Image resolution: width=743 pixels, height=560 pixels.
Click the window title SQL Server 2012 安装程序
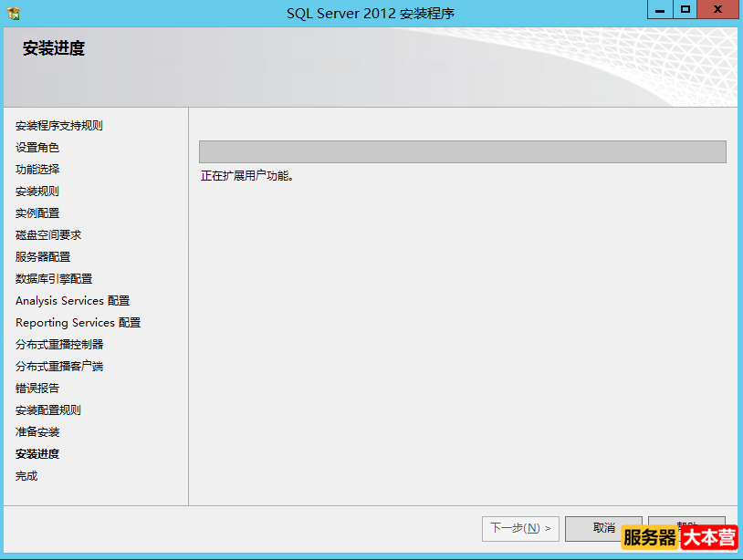(x=371, y=14)
